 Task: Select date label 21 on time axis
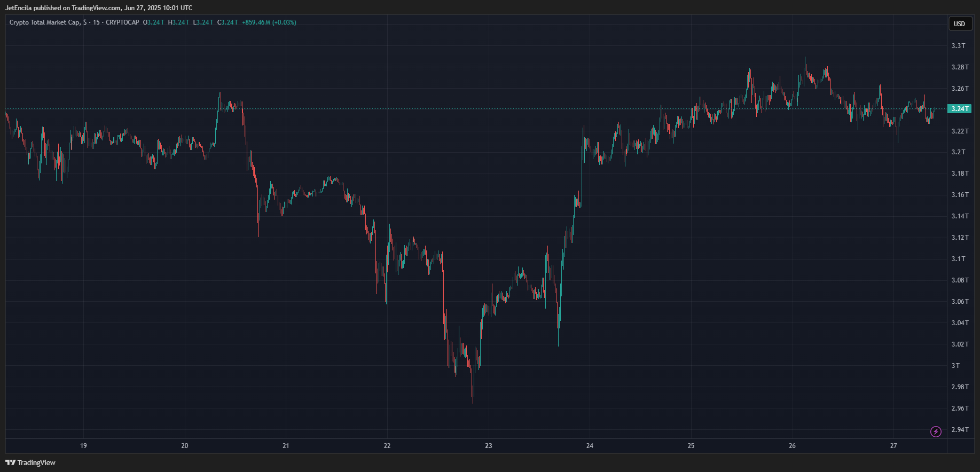click(286, 445)
